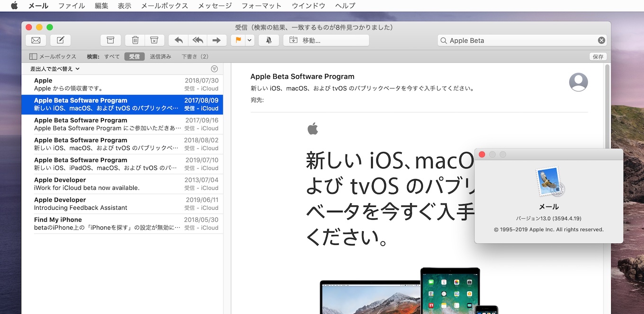
Task: Reply to the selected message
Action: (x=179, y=40)
